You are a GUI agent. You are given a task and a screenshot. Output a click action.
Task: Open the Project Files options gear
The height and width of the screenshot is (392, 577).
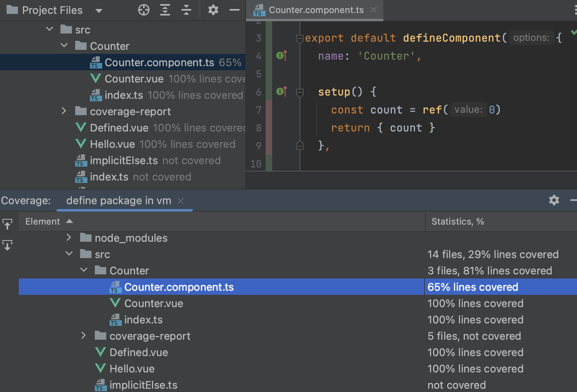pos(213,9)
